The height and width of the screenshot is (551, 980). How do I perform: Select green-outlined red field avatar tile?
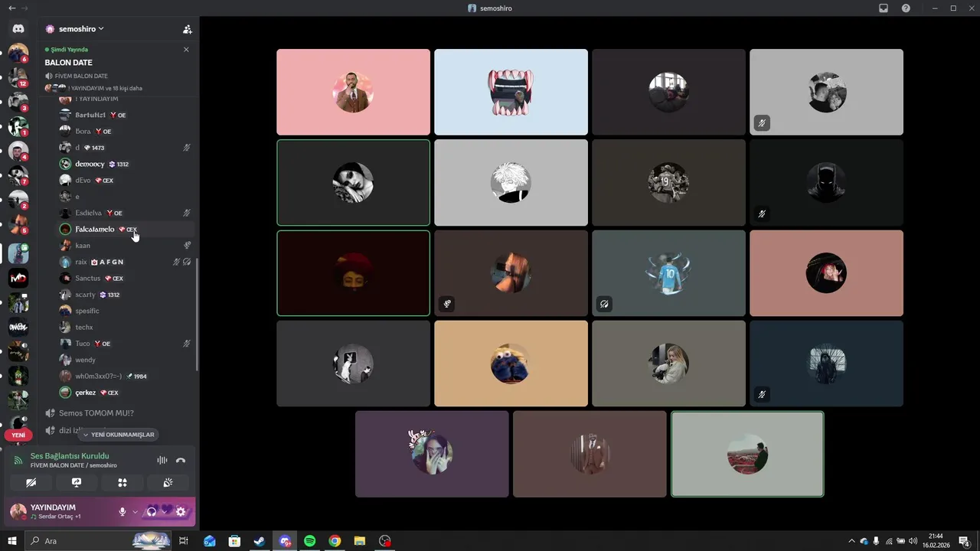tap(747, 454)
